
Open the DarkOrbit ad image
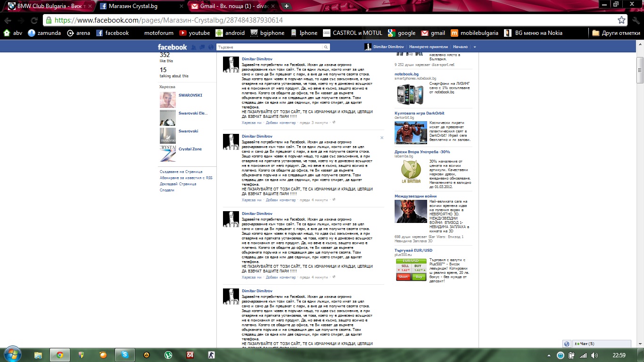click(411, 132)
